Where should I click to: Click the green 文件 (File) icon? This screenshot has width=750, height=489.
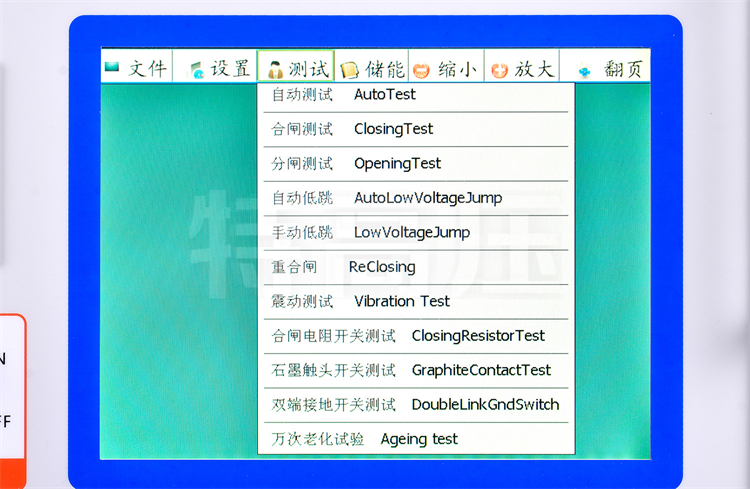112,67
